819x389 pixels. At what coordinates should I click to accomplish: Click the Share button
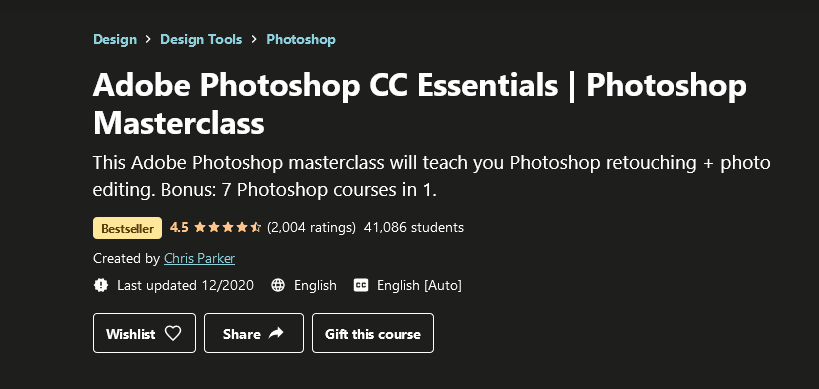pos(253,333)
